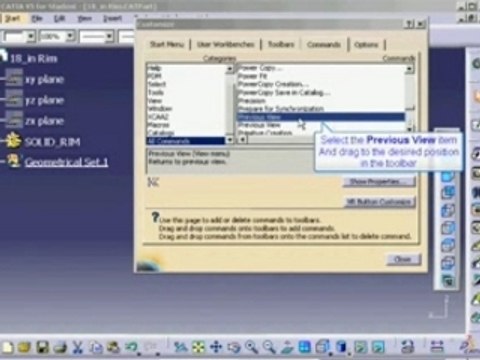Open the Insert menu
Screen dimensions: 480x360
(112, 18)
